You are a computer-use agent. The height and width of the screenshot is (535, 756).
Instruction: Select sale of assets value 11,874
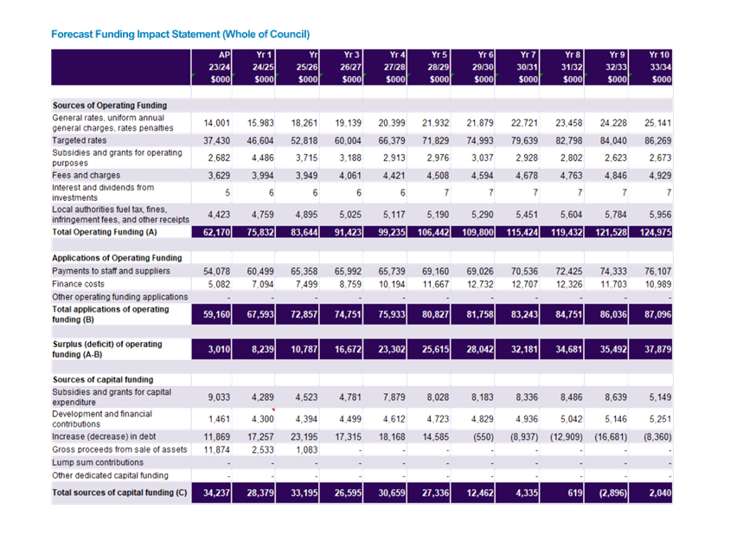[216, 450]
